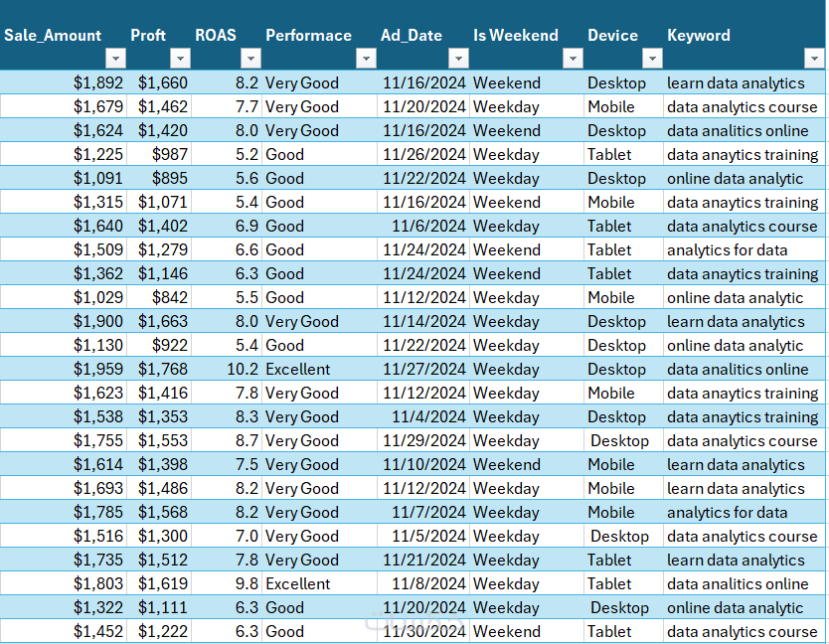Select the $1,735 sale amount cell

(x=64, y=560)
